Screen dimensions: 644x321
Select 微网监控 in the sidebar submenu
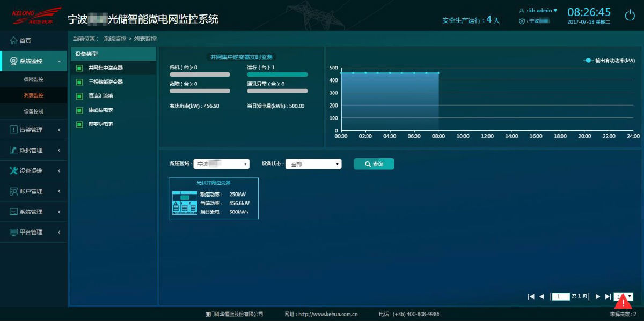(x=33, y=79)
